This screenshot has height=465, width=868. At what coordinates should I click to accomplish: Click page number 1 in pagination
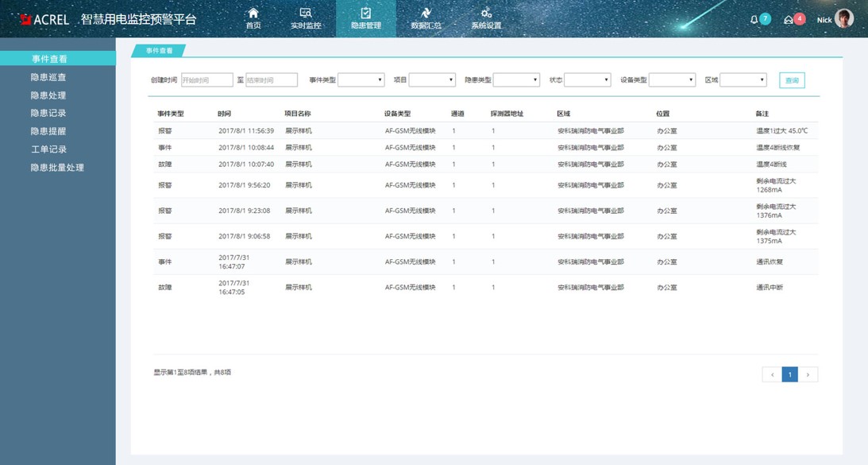pyautogui.click(x=790, y=374)
